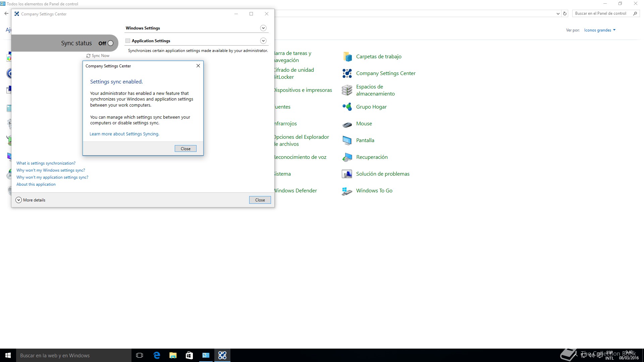Open About this application link

tap(36, 184)
